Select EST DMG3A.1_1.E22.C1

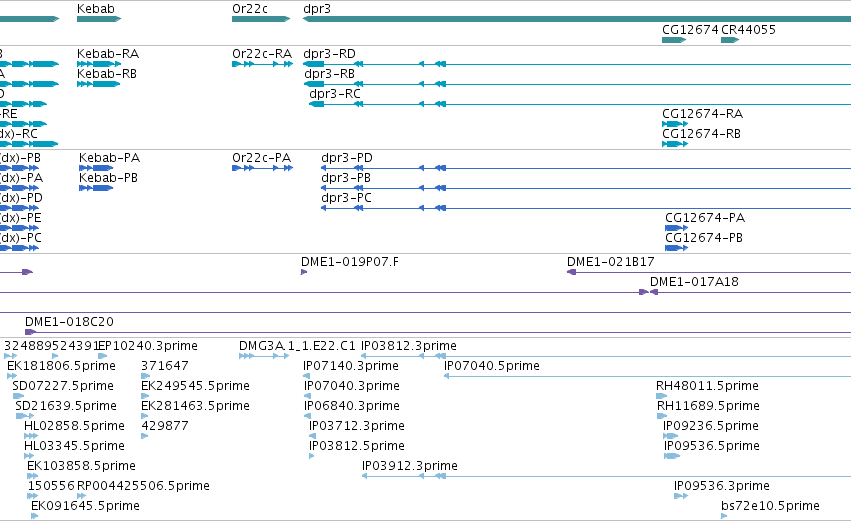tap(297, 346)
